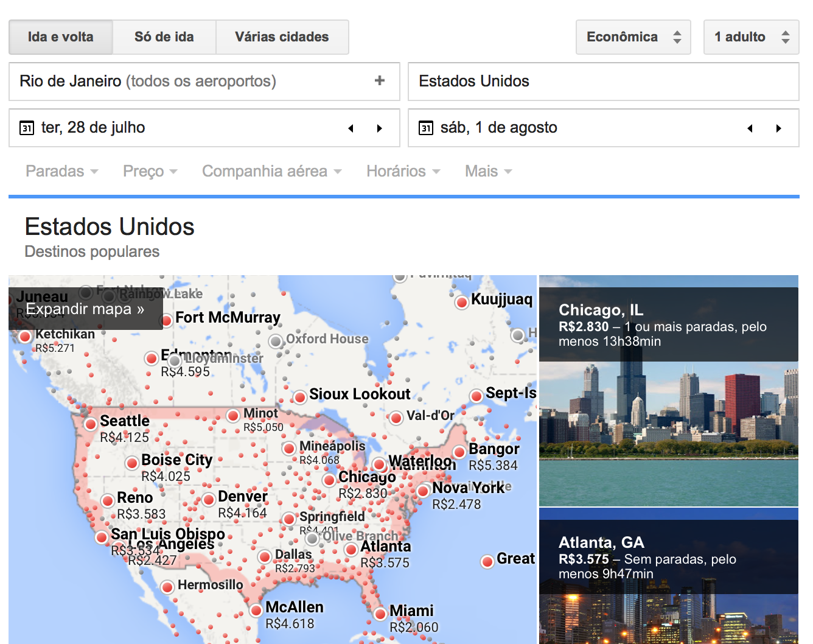
Task: Move return date to previous day
Action: point(750,128)
